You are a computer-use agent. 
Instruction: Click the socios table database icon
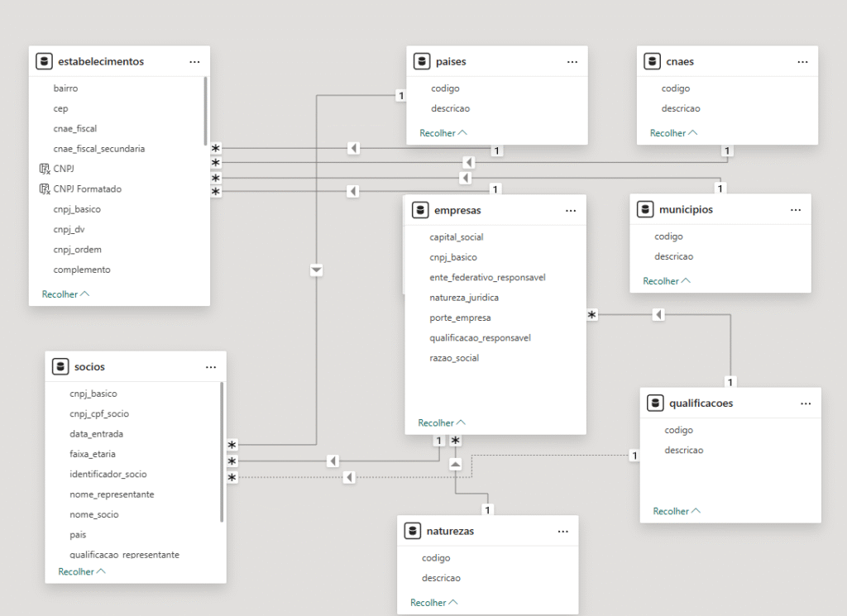60,366
